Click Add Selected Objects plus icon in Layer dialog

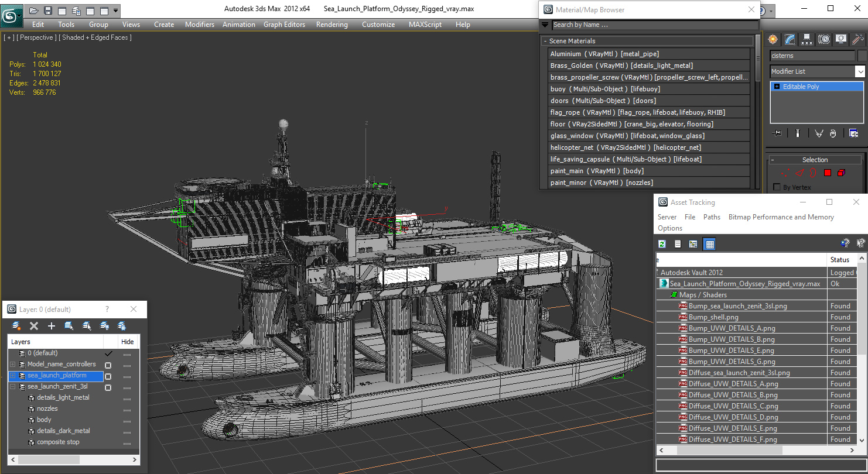pyautogui.click(x=52, y=326)
